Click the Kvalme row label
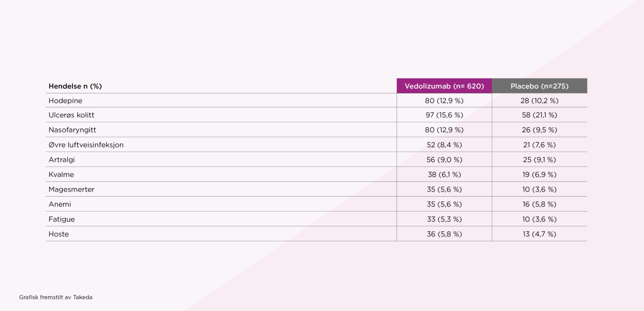Viewport: 644px width, 311px height. click(61, 174)
